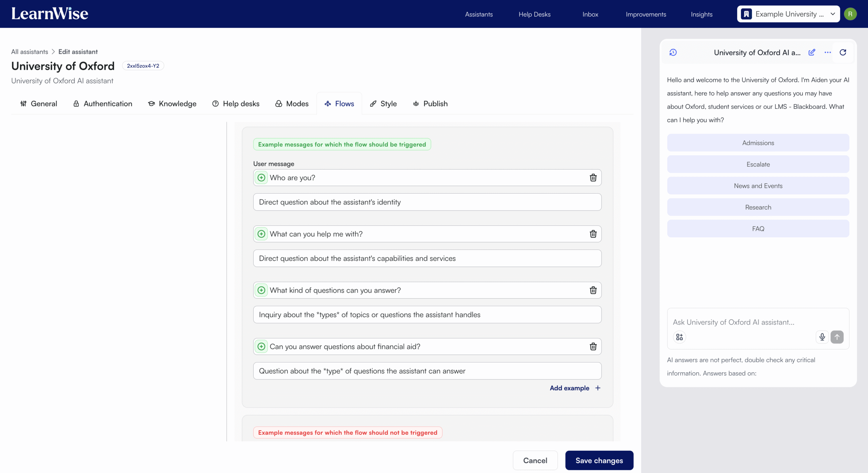Toggle green plus icon on 'Who are you?'
The image size is (868, 473).
[261, 178]
